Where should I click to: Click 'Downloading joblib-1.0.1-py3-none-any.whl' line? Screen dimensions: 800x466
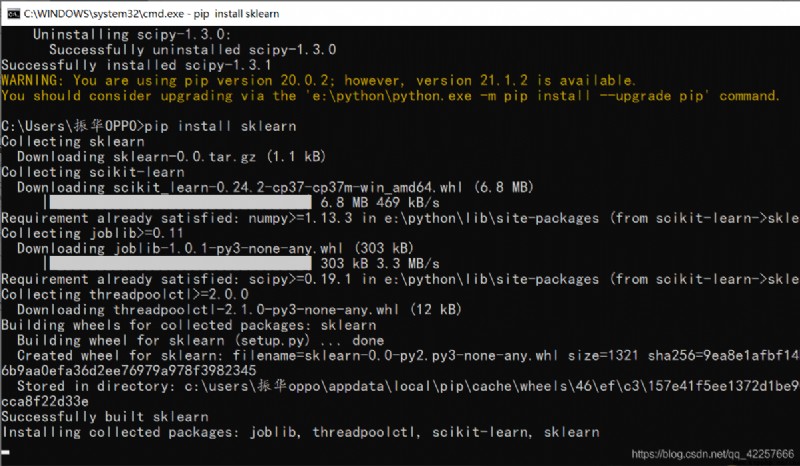(215, 249)
